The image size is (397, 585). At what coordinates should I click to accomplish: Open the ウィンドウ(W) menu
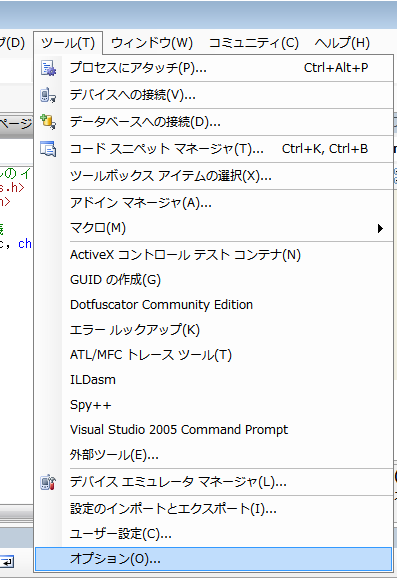pos(152,43)
